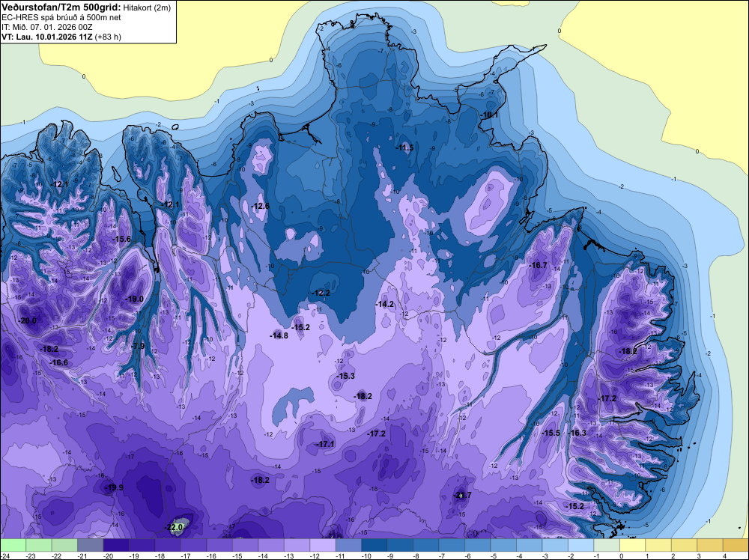Select the '-16.3' temperature value

pos(577,433)
